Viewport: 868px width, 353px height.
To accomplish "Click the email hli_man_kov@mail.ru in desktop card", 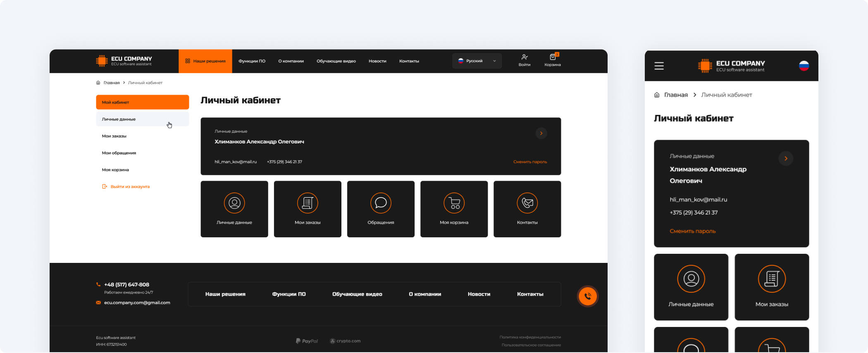I will coord(236,162).
